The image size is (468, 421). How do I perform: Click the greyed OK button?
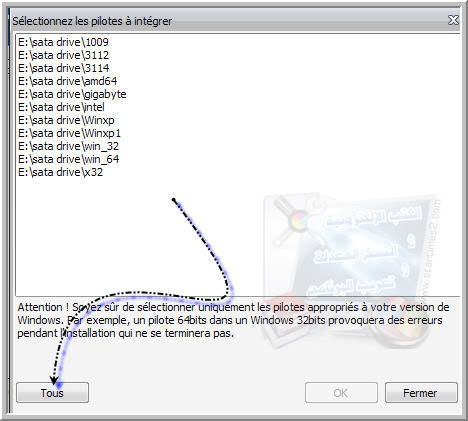pos(341,393)
